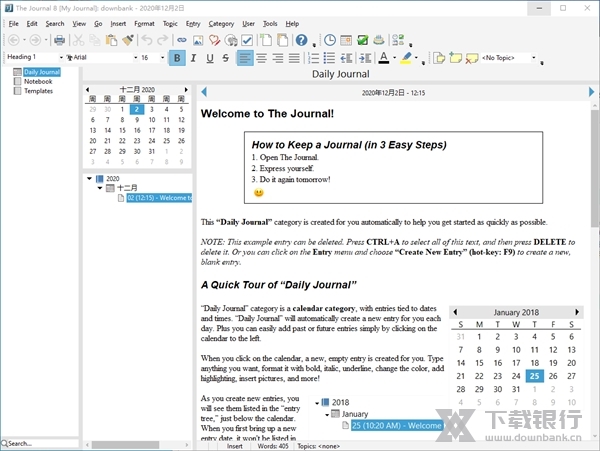
Task: Open the Insert menu
Action: pyautogui.click(x=118, y=23)
